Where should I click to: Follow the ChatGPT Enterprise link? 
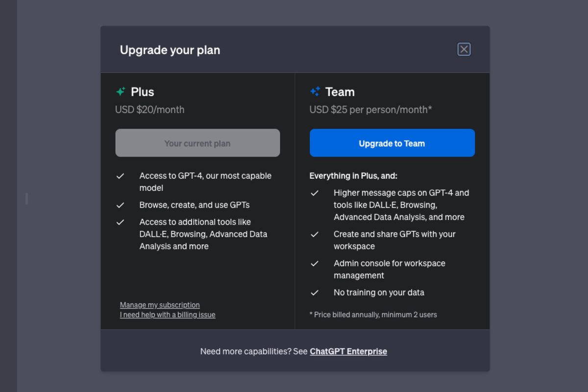[x=348, y=351]
